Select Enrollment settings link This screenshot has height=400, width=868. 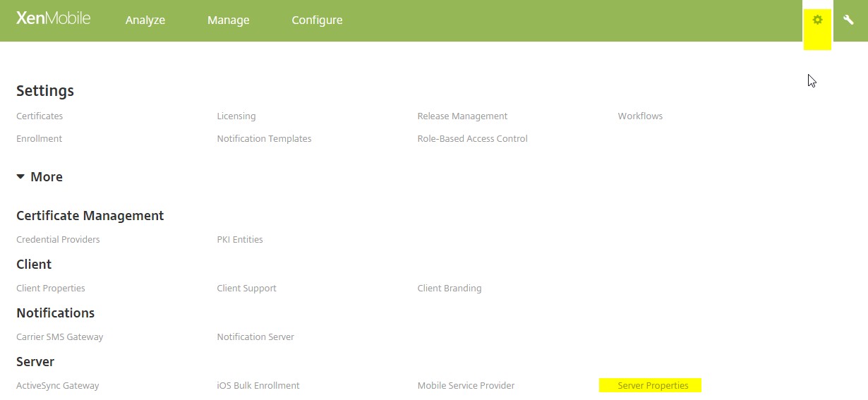click(39, 139)
